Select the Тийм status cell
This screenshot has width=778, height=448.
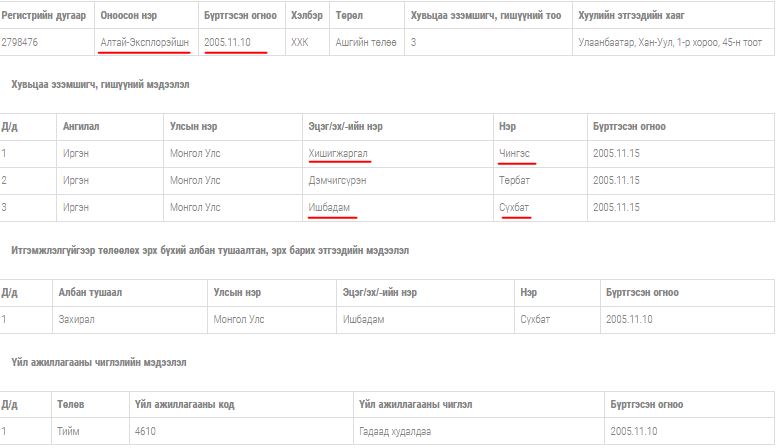click(x=70, y=431)
